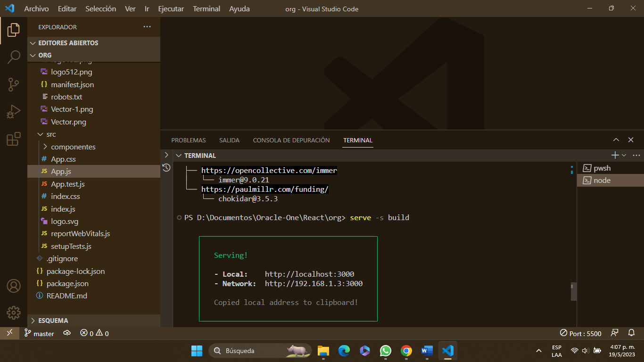The image size is (644, 362).
Task: Switch to the PROBLEMAS tab
Action: point(189,140)
